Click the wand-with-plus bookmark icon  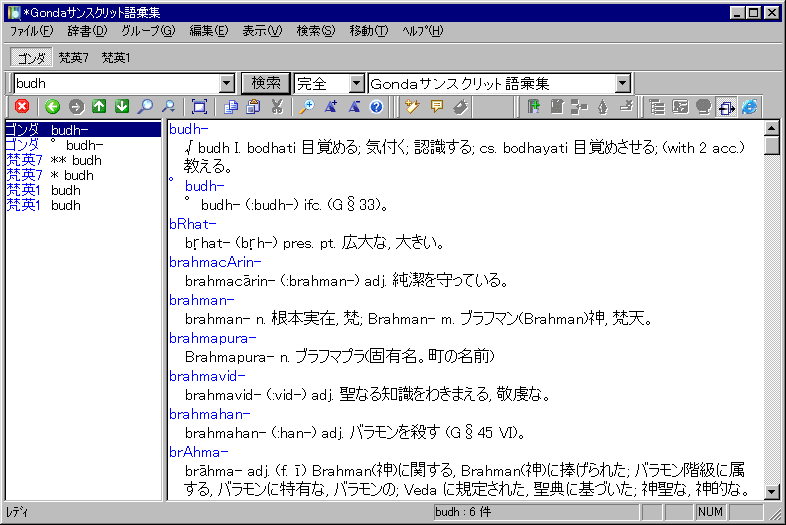(412, 106)
